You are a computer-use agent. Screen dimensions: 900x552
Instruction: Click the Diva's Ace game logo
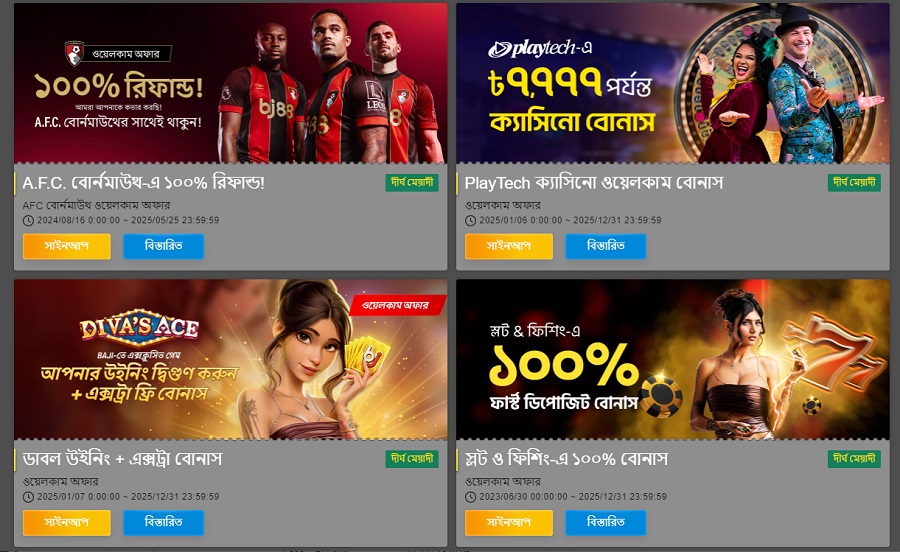click(x=139, y=329)
